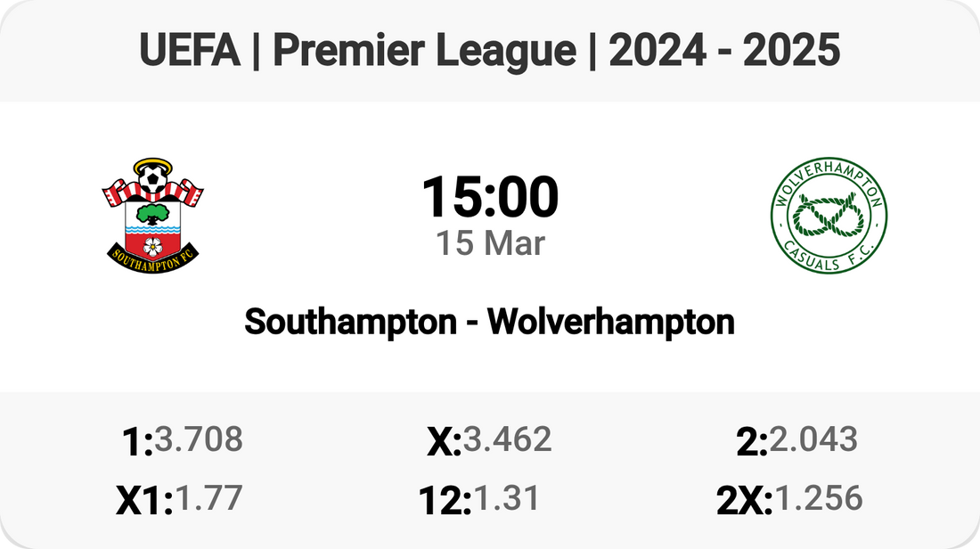
Task: Click the '12:' market label
Action: 445,501
